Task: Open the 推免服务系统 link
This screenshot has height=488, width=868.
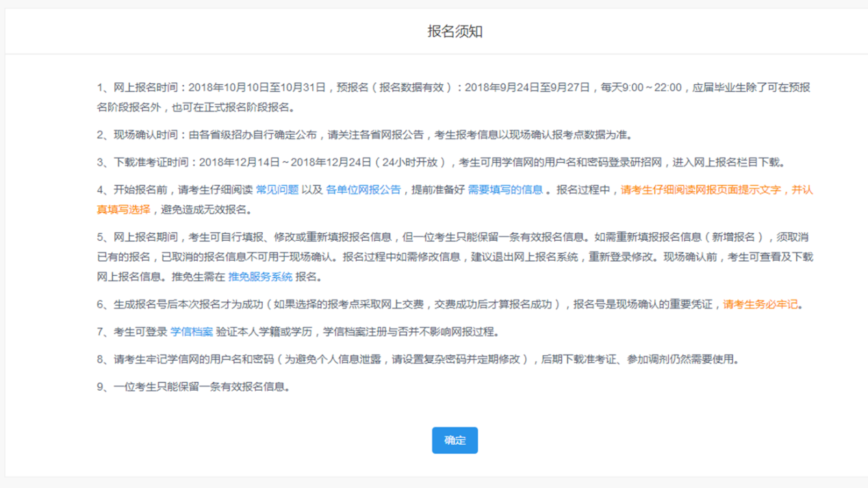Action: [260, 277]
